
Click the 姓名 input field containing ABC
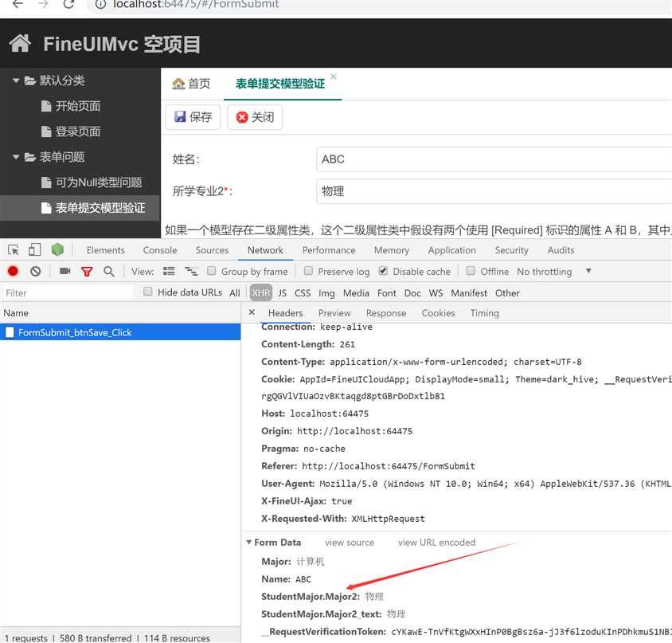pos(494,159)
